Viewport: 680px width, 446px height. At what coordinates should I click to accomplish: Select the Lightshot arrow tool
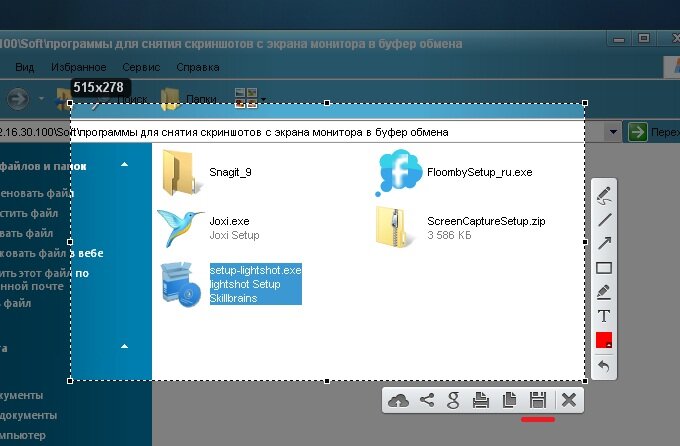[604, 243]
